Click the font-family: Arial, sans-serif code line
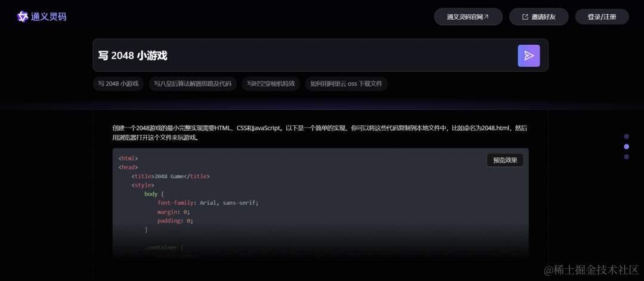The height and width of the screenshot is (281, 644). point(208,202)
